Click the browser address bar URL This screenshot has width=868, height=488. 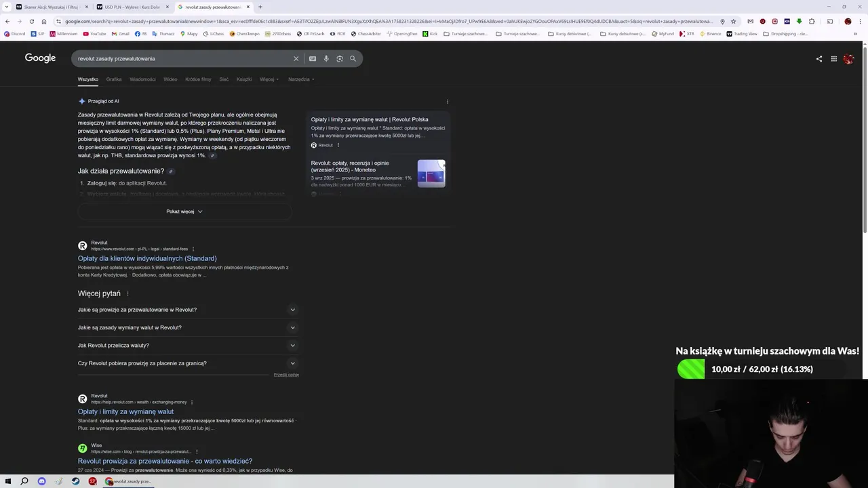point(388,22)
